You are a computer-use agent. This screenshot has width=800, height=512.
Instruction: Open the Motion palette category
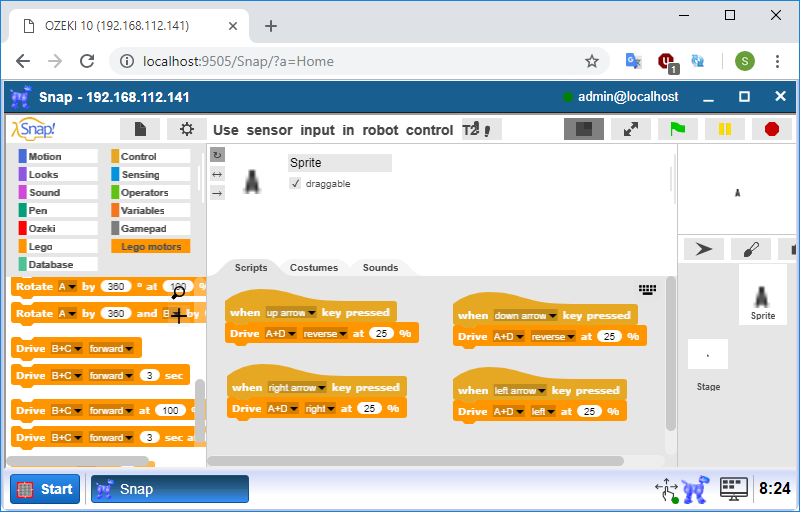tap(58, 157)
